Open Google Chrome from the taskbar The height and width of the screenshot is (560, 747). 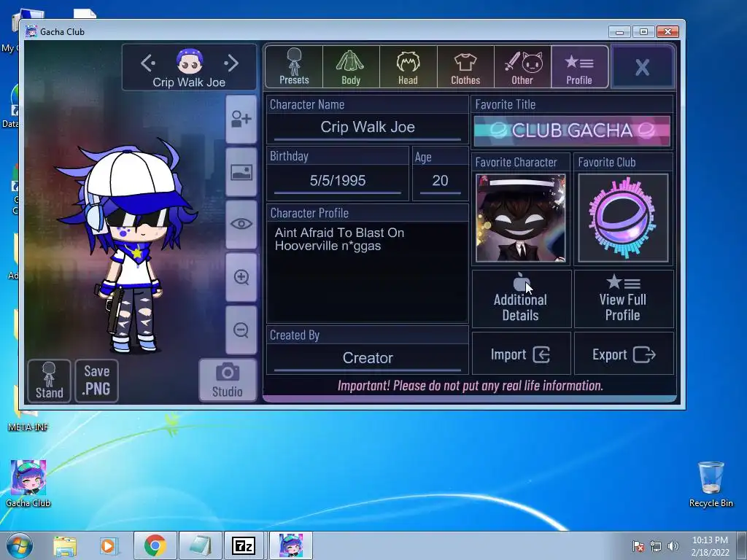[155, 545]
